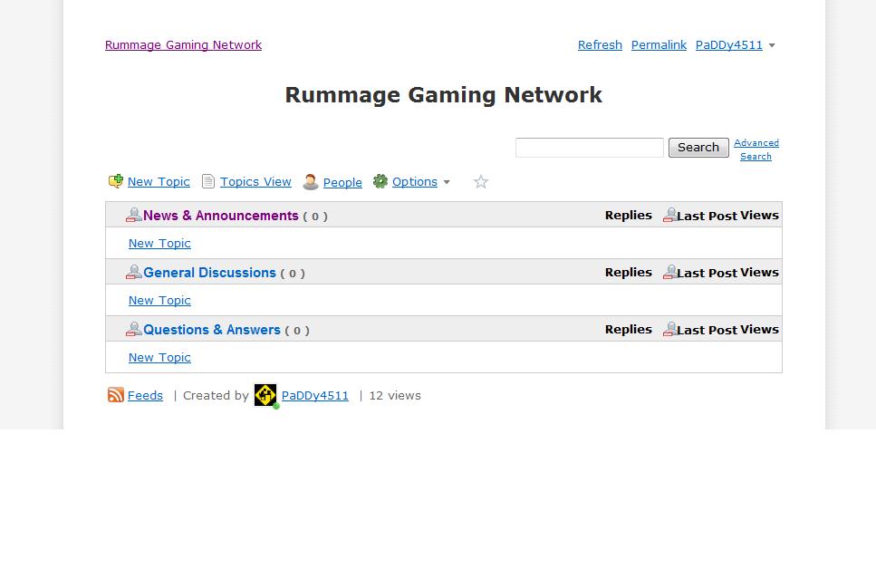Click the PaDDy4511 creator avatar image

coord(265,395)
